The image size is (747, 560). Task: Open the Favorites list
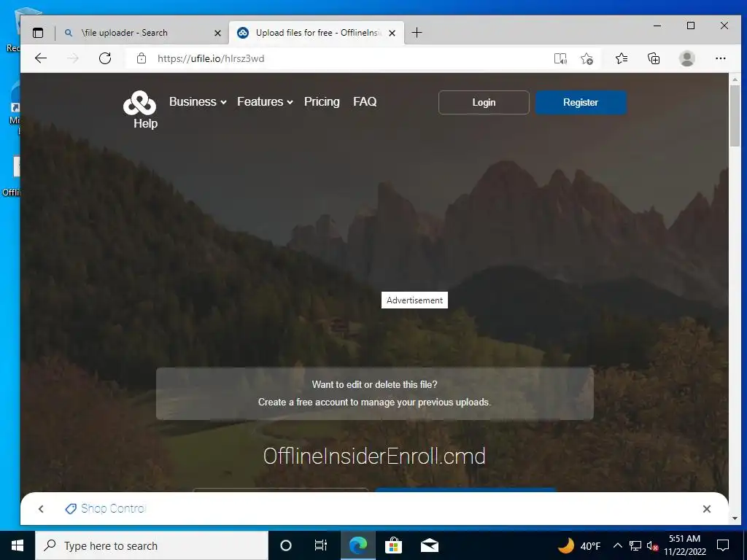coord(622,58)
